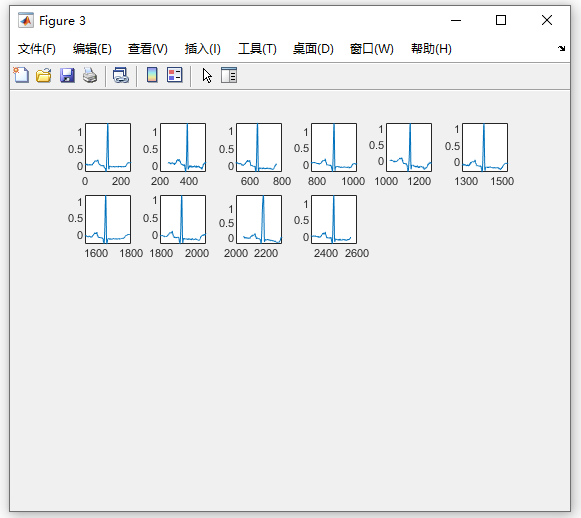Click the dock figure arrow icon
581x518 pixels.
tap(562, 49)
